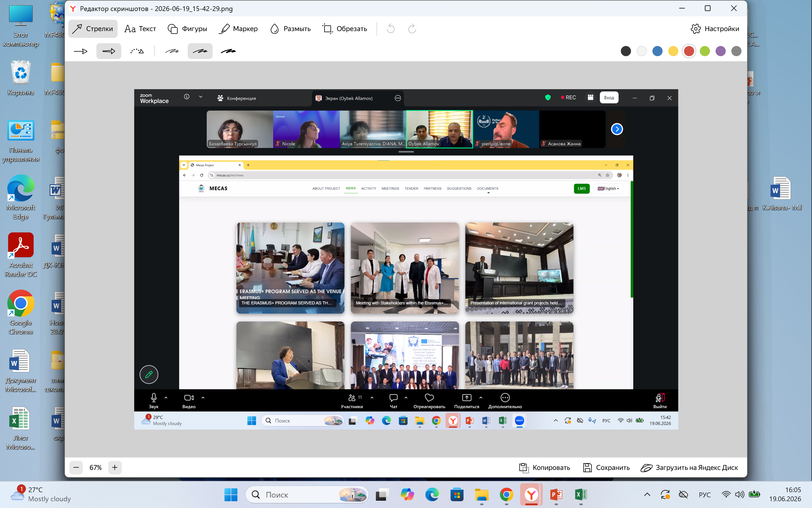
Task: Click Сохранить to save the screenshot
Action: (x=606, y=467)
